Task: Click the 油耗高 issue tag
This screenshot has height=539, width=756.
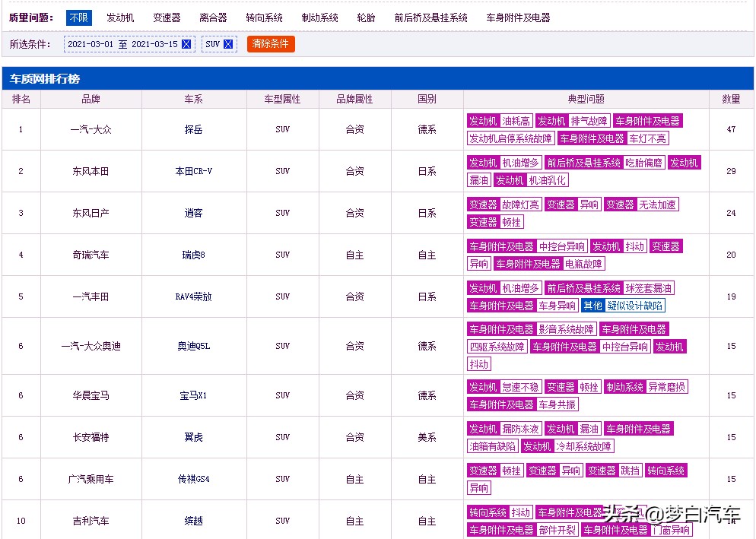Action: (516, 121)
